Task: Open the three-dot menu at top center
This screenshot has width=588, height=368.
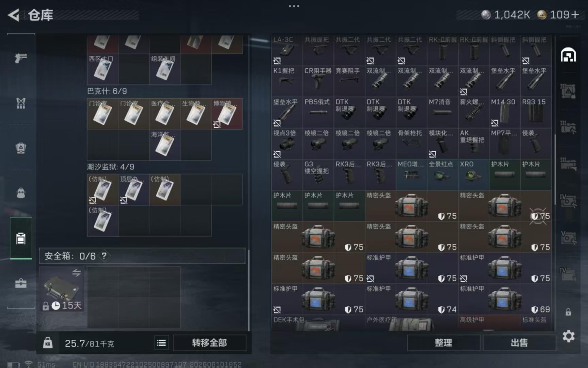Action: point(294,6)
